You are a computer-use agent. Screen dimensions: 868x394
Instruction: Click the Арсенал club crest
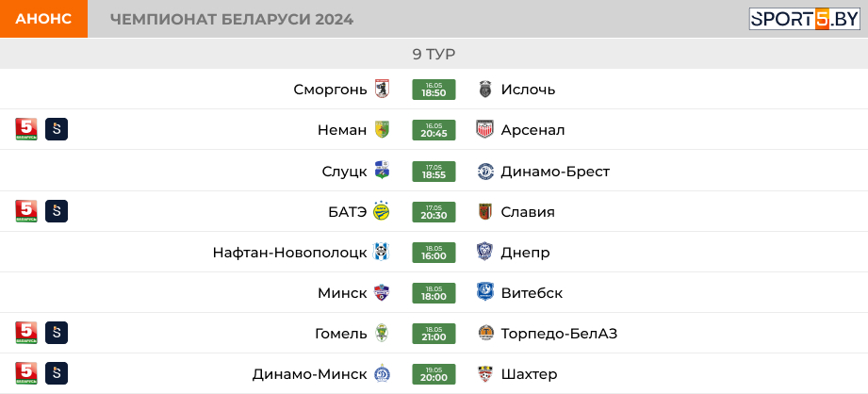[x=484, y=129]
